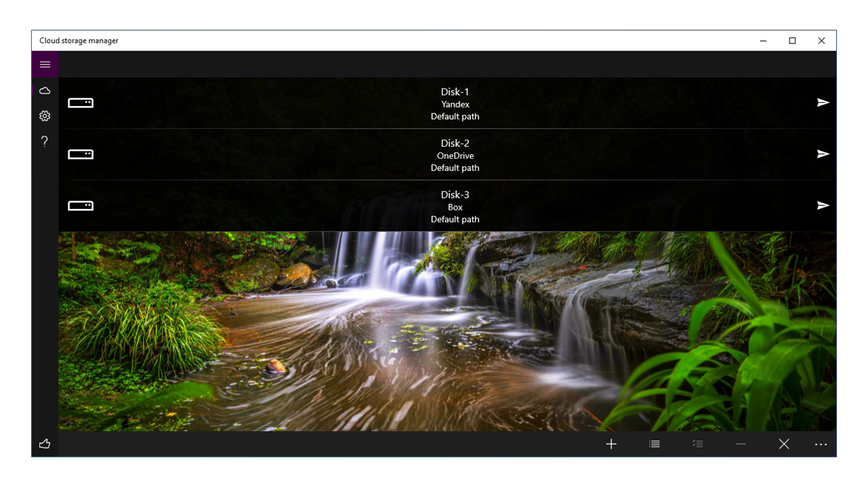Expand options for Disk-1 using its arrow
The image size is (868, 488).
point(823,102)
